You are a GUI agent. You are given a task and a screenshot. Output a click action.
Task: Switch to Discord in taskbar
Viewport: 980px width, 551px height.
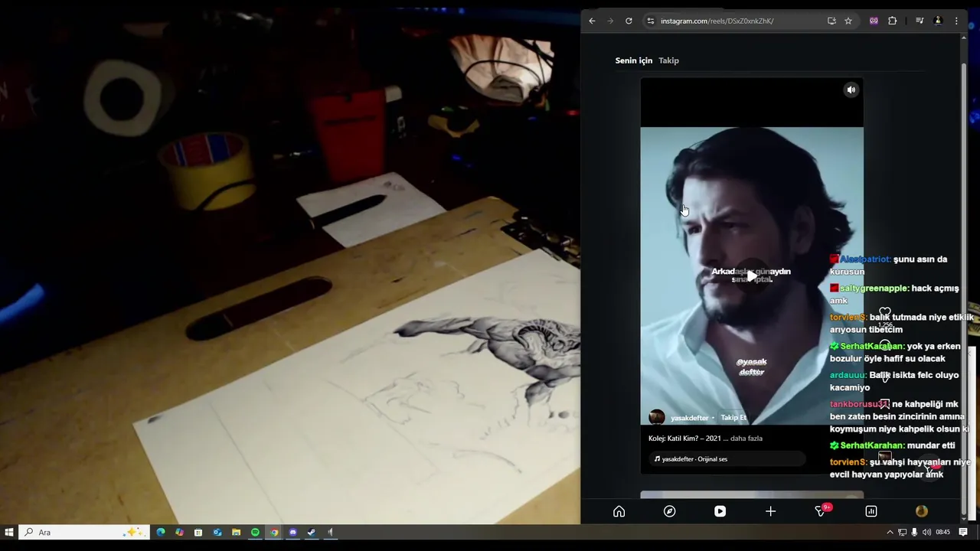292,532
